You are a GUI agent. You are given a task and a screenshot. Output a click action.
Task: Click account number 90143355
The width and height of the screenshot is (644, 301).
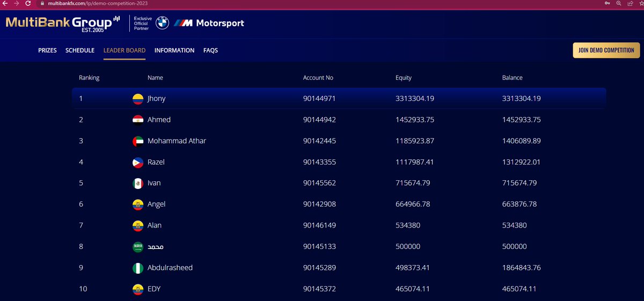pos(319,162)
